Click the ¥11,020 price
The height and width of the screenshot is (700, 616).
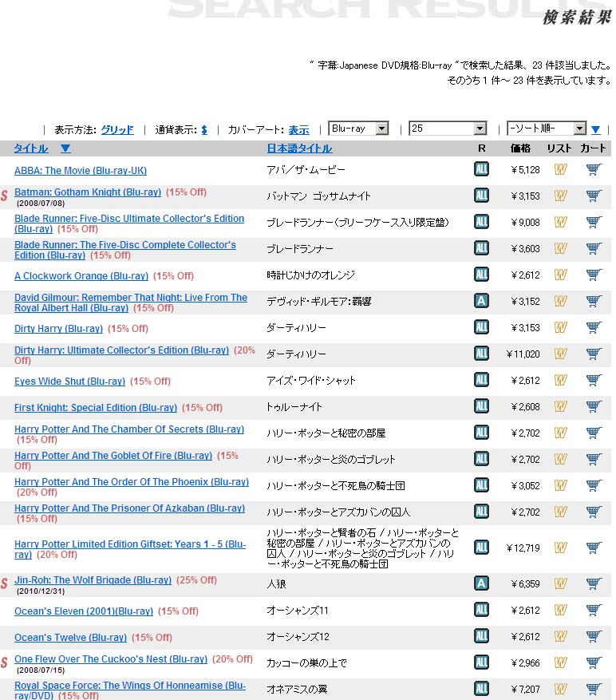tap(523, 354)
